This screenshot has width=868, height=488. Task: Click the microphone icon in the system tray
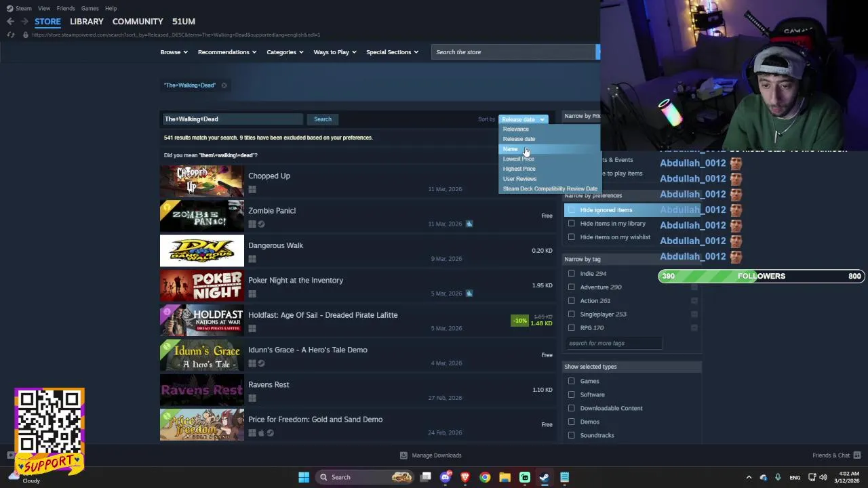click(x=778, y=477)
